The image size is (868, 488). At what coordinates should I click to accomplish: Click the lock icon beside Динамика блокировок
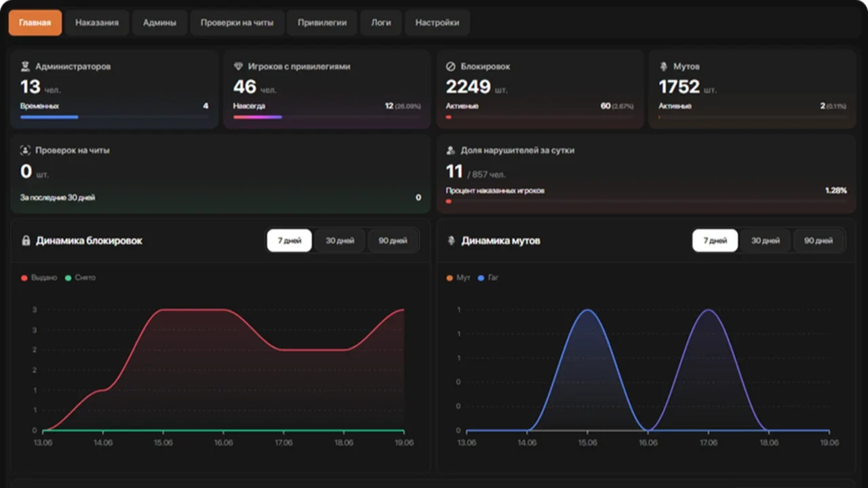[26, 241]
